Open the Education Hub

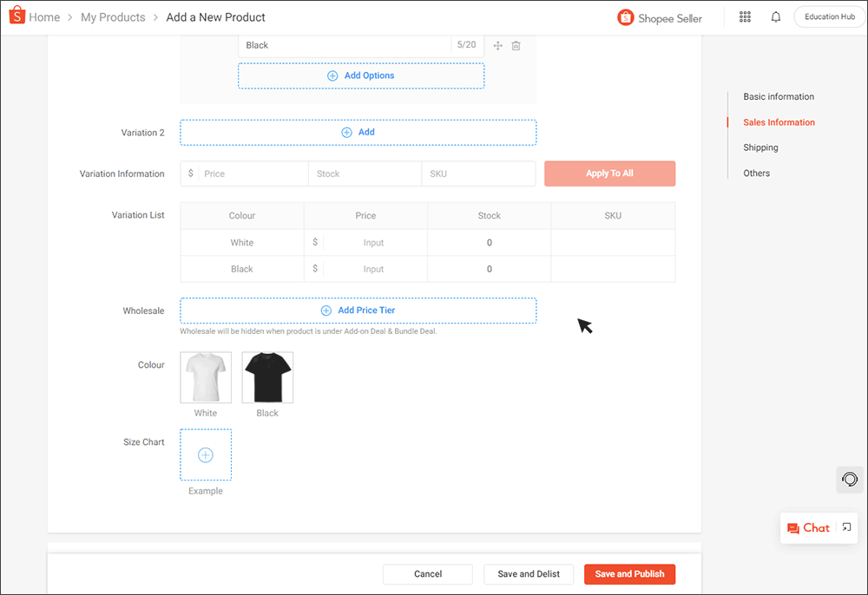828,16
